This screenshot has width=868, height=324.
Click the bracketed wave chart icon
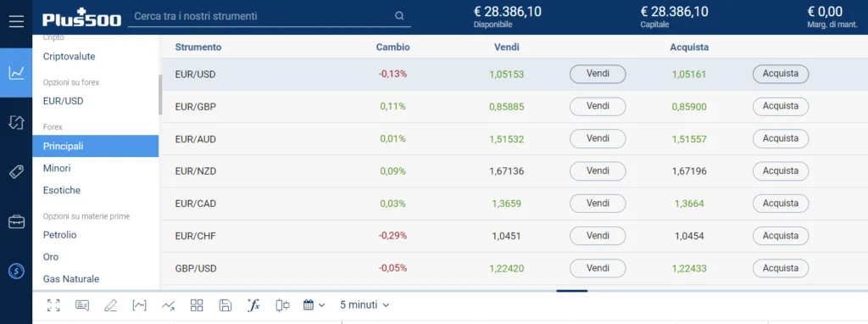(x=140, y=304)
